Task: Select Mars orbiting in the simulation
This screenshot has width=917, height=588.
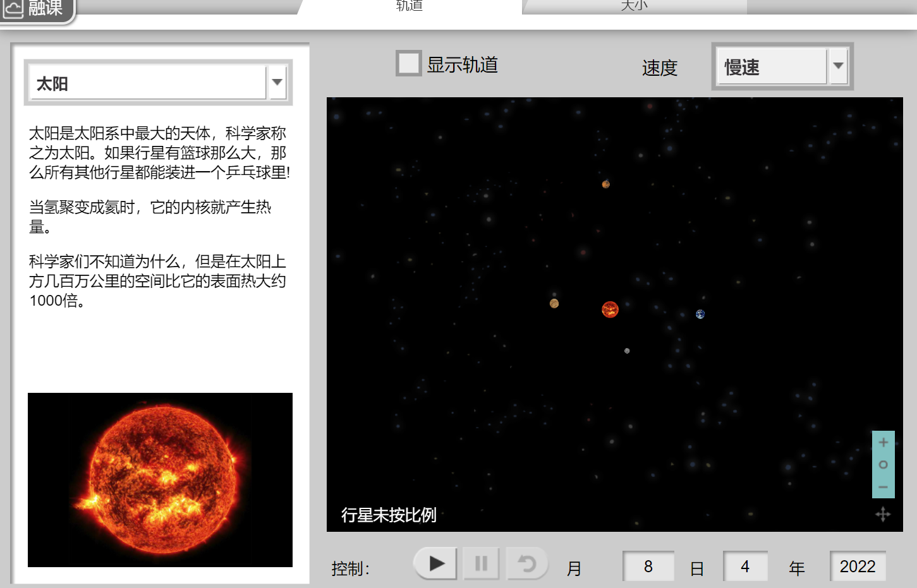Action: pos(605,184)
